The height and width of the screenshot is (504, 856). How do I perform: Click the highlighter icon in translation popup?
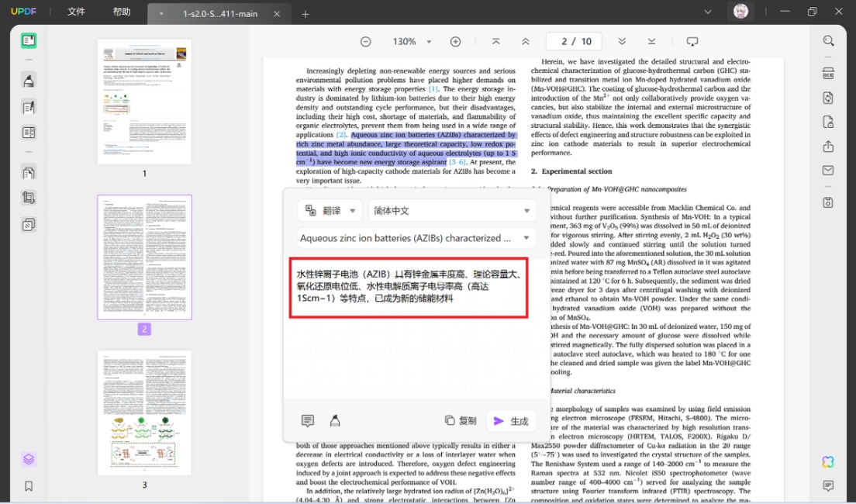335,420
